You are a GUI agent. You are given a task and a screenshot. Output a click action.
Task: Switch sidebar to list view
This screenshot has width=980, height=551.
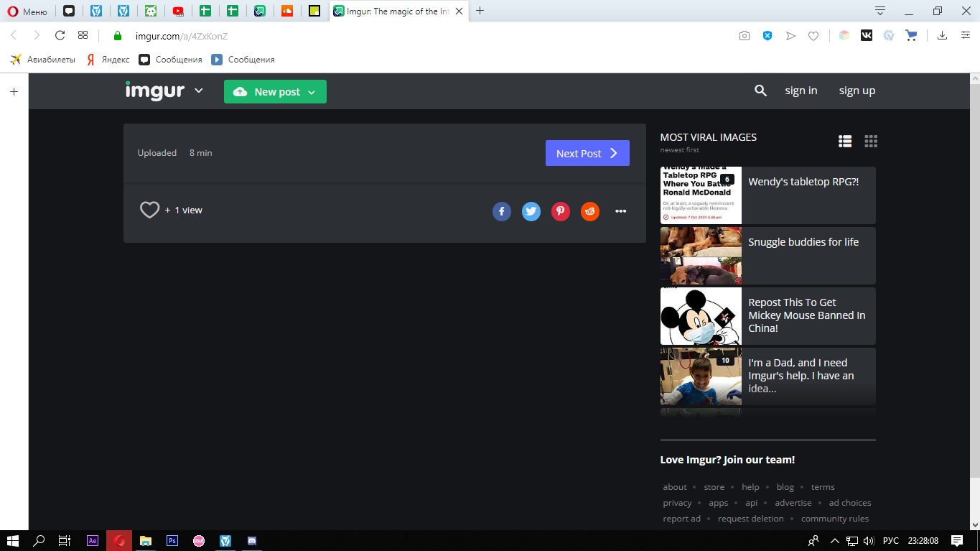point(845,142)
